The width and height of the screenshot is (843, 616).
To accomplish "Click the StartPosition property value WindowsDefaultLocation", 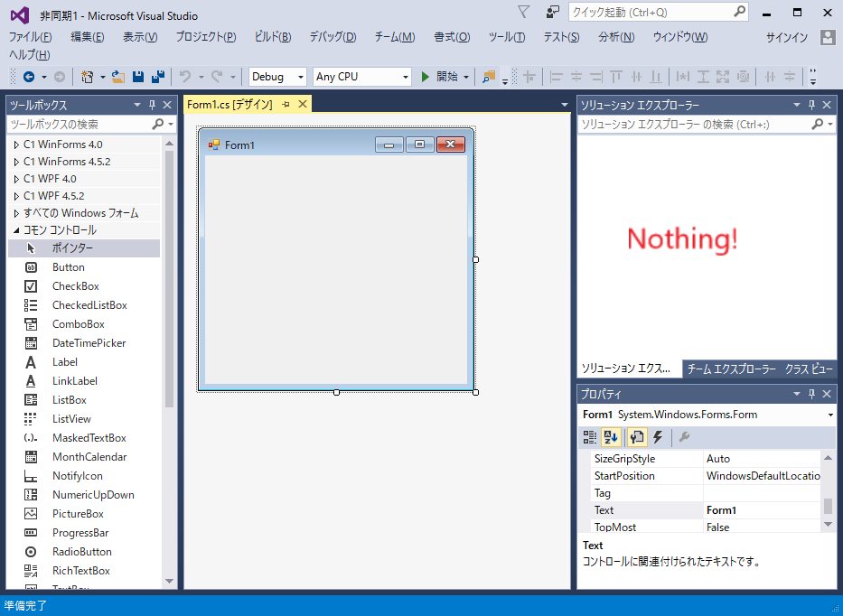I will tap(762, 476).
